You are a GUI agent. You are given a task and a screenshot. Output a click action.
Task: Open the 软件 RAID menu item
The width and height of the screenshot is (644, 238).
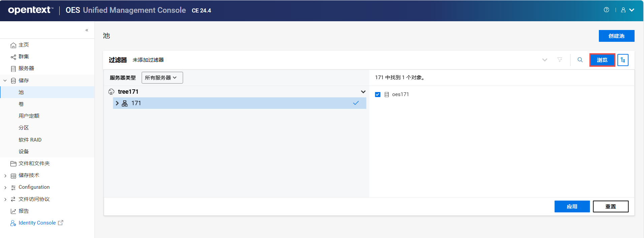(x=30, y=140)
